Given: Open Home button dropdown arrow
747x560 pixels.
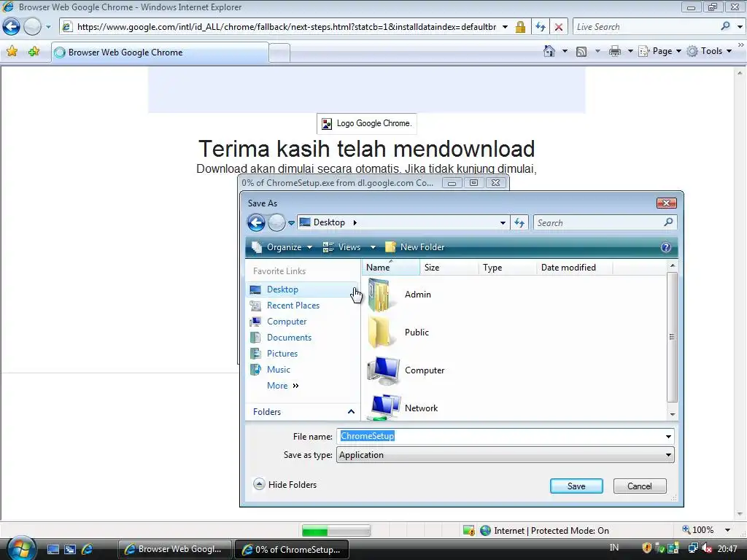Looking at the screenshot, I should 565,51.
